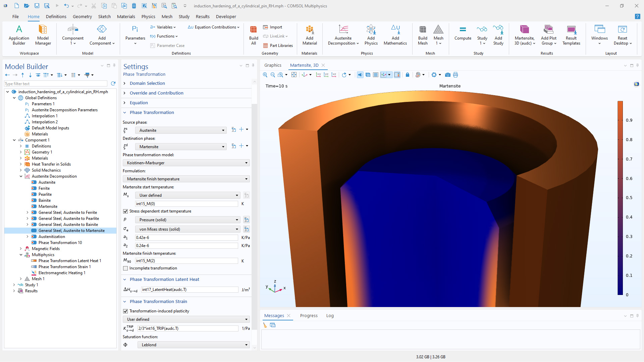The width and height of the screenshot is (644, 362).
Task: Enable Incomplete transformation checkbox
Action: pos(125,268)
